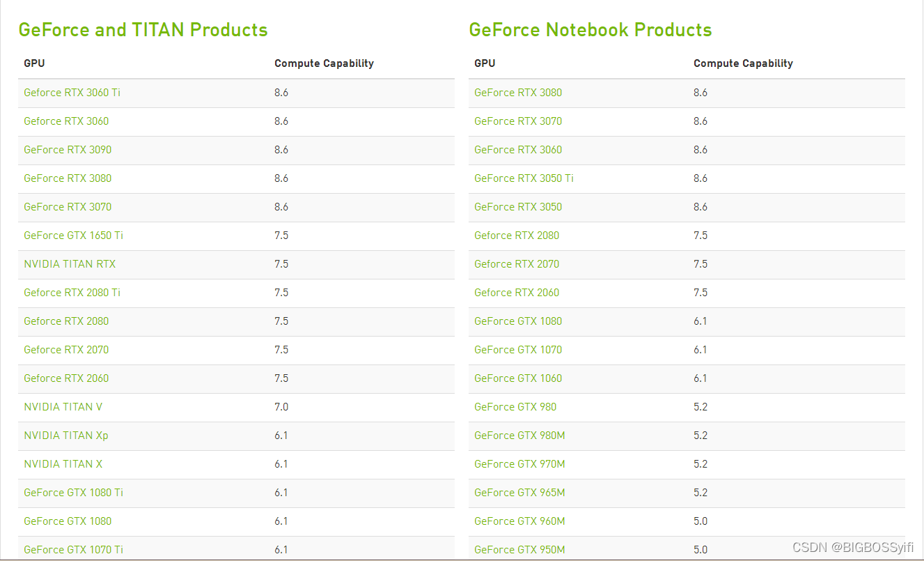Viewport: 924px width, 561px height.
Task: Open the GeForce GTX 980 link
Action: (x=515, y=407)
